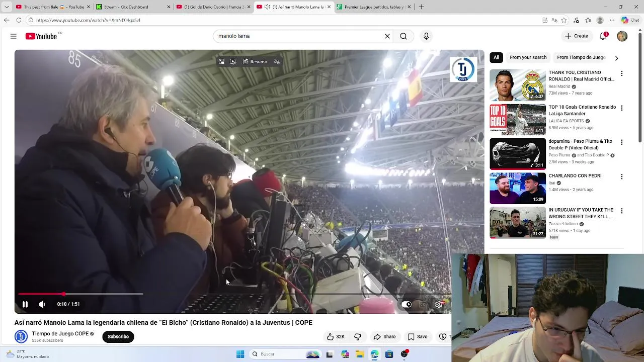Image resolution: width=644 pixels, height=362 pixels.
Task: Reload the page
Action: pyautogui.click(x=19, y=20)
